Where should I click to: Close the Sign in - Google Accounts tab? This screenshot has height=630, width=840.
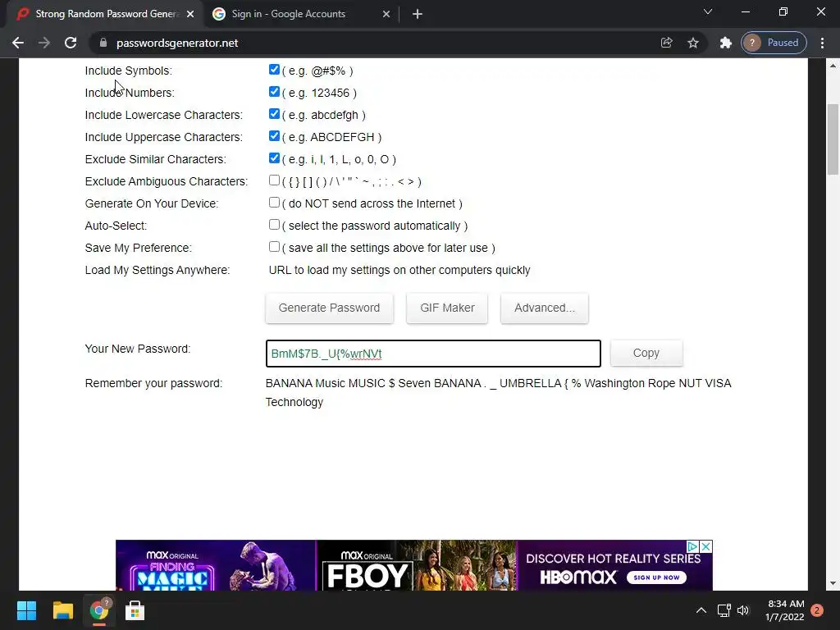386,14
